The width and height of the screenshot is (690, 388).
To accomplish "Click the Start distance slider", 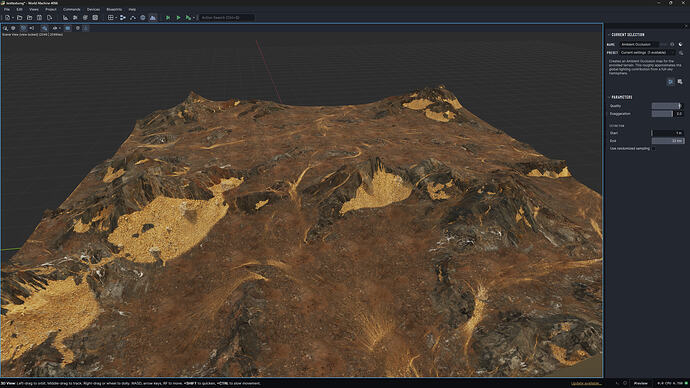I will (668, 133).
